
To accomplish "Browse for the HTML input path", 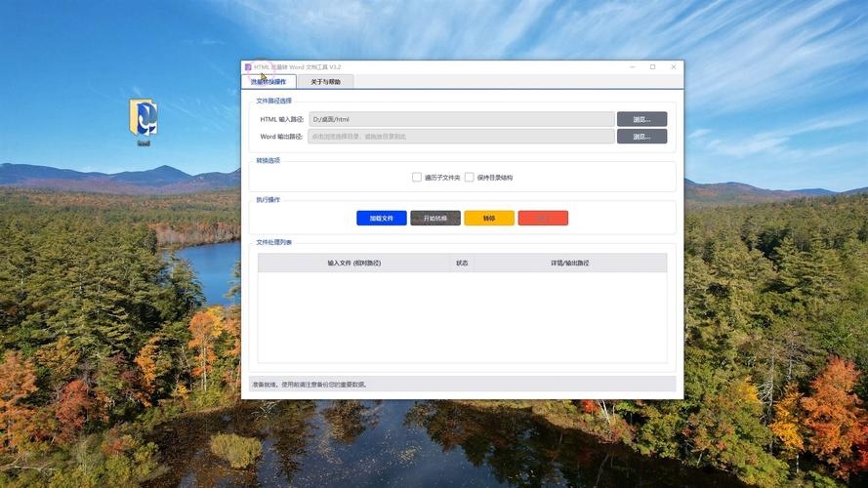I will tap(641, 119).
